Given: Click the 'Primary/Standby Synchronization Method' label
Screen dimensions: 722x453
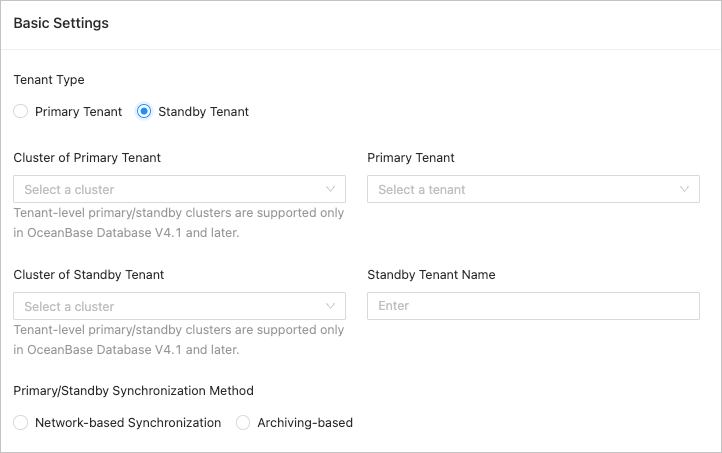Looking at the screenshot, I should tap(133, 391).
